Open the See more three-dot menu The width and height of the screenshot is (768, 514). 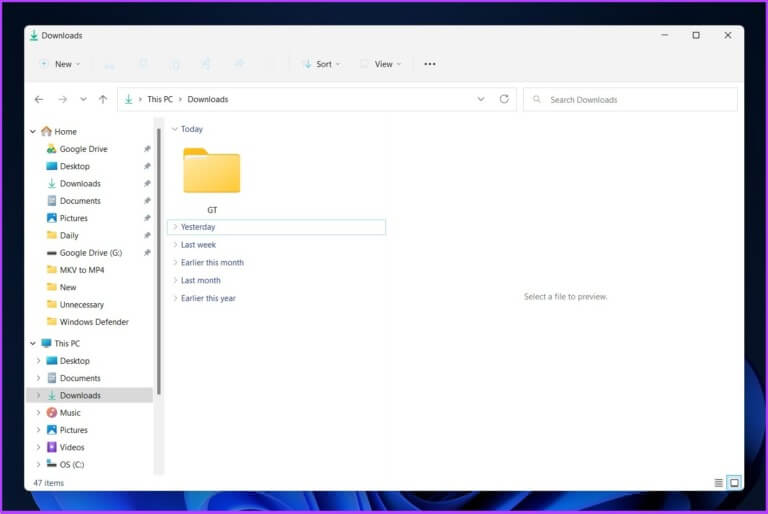pyautogui.click(x=430, y=64)
